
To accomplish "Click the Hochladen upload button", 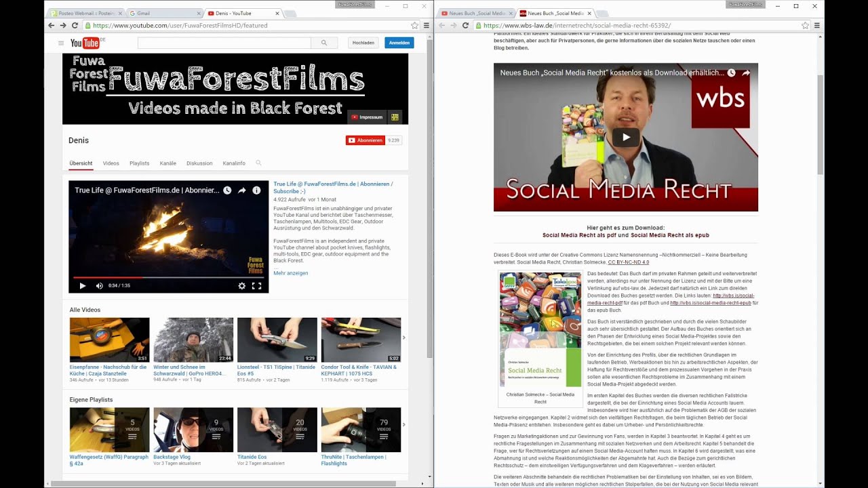I will coord(363,43).
